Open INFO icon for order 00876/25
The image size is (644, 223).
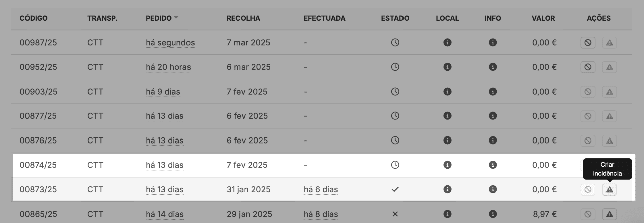(493, 141)
